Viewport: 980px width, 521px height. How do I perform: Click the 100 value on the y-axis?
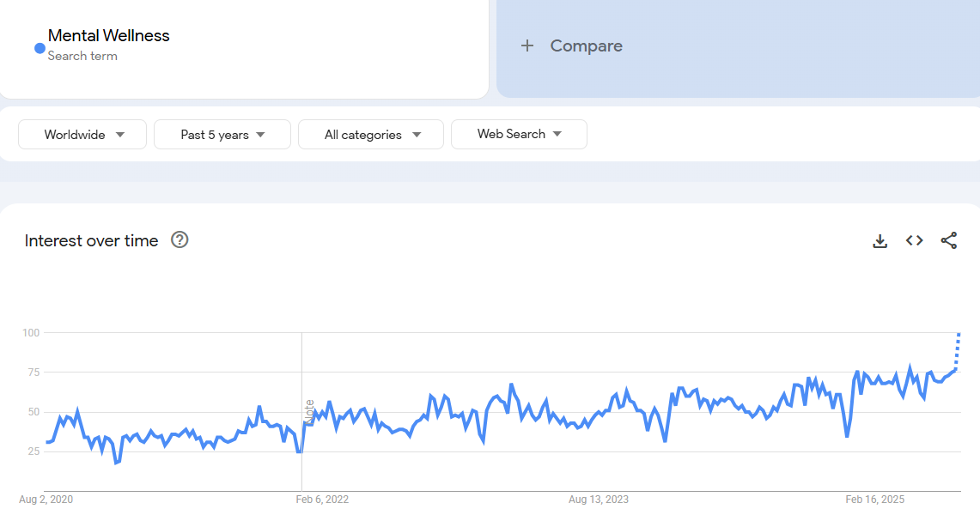click(31, 332)
